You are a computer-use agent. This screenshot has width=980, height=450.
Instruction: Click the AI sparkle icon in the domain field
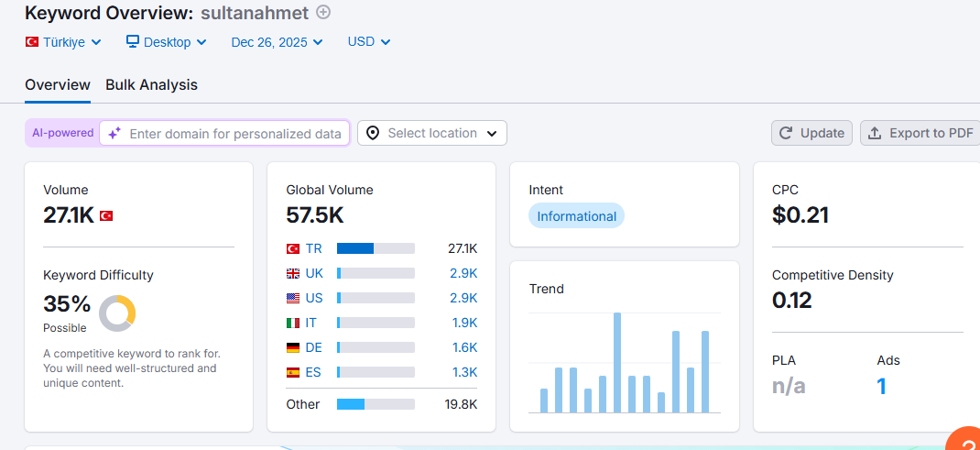point(114,133)
